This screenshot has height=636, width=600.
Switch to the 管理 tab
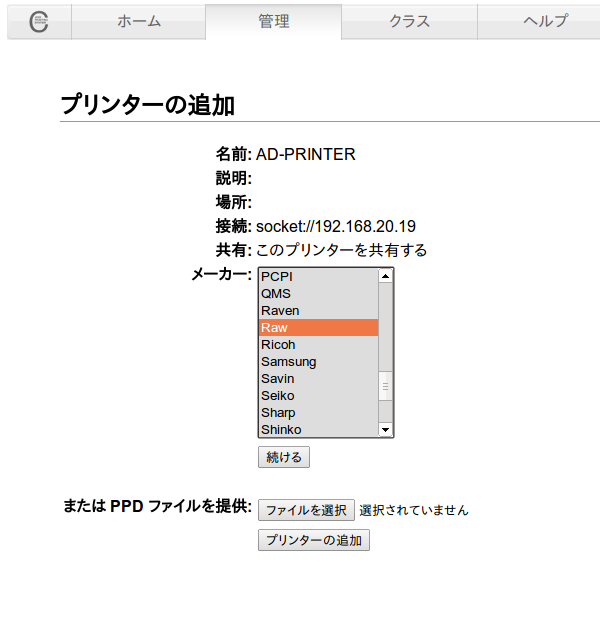coord(273,21)
